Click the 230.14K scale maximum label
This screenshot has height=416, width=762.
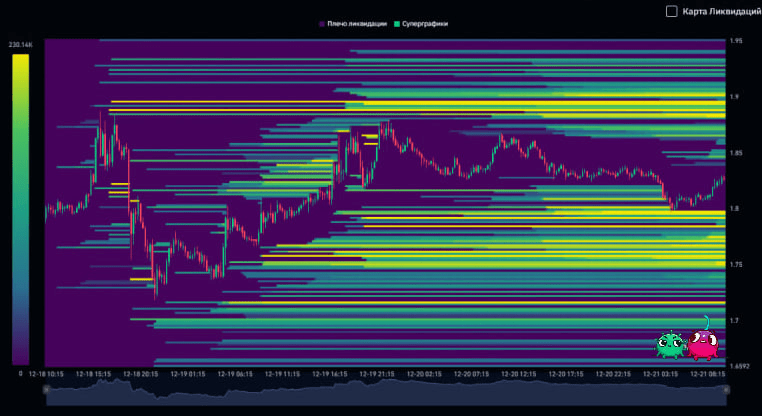coord(20,45)
